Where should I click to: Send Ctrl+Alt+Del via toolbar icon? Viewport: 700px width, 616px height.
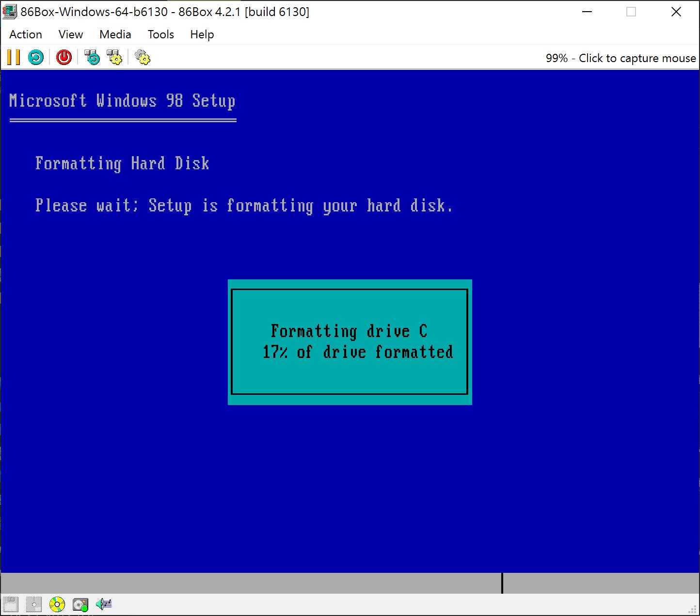(x=92, y=58)
